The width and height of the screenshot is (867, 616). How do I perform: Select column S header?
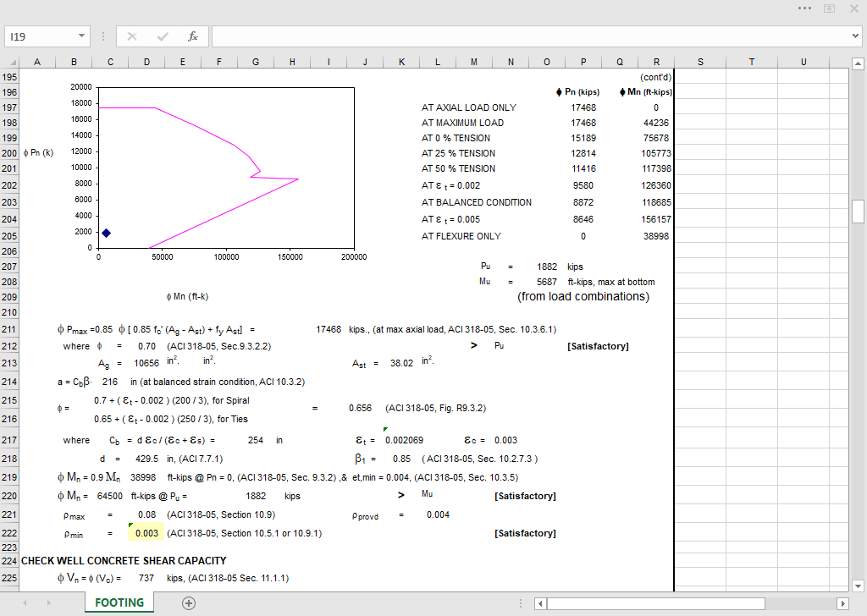click(x=700, y=62)
